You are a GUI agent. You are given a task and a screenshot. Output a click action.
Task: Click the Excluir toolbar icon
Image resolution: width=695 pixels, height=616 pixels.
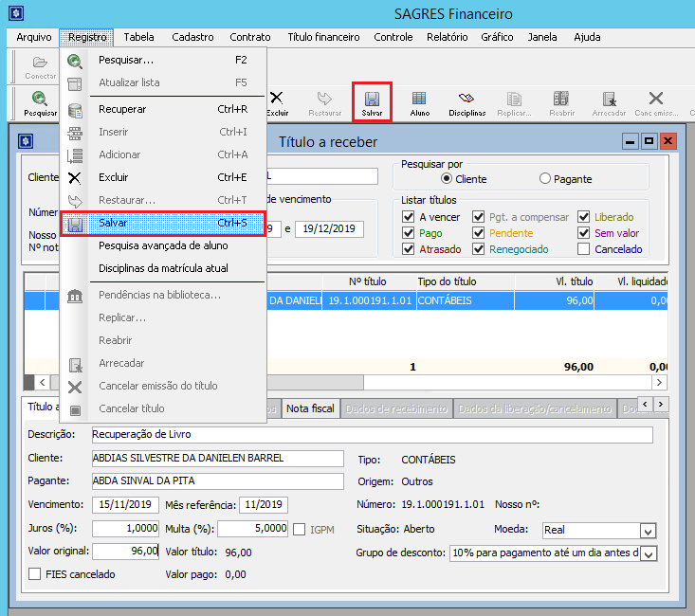tap(277, 101)
